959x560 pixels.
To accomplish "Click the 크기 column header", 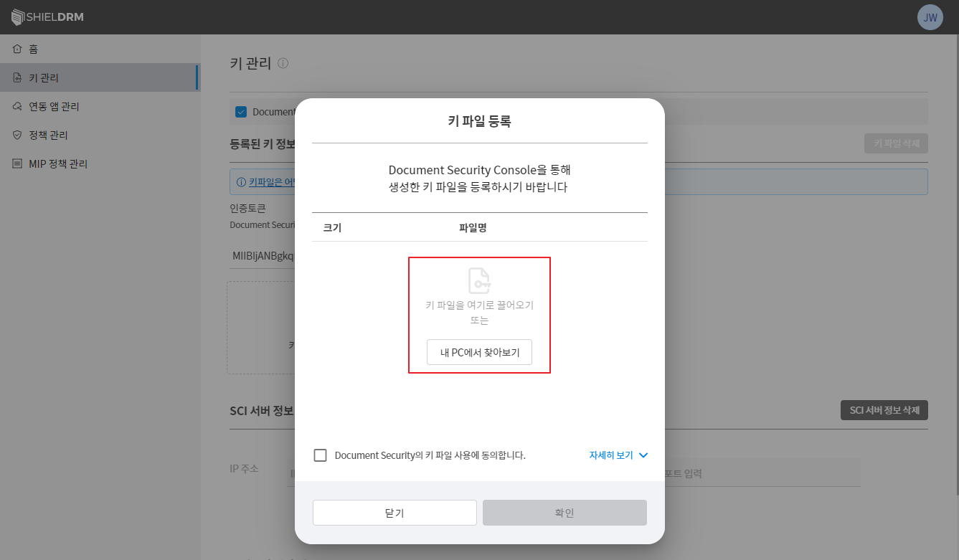I will (x=332, y=228).
